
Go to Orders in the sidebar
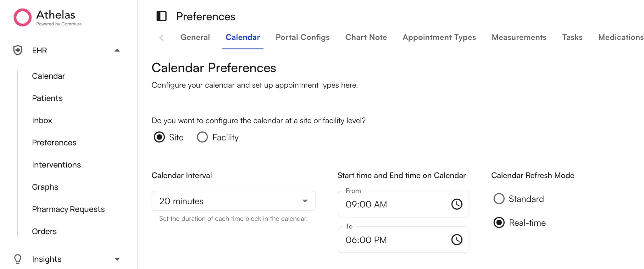[x=44, y=231]
